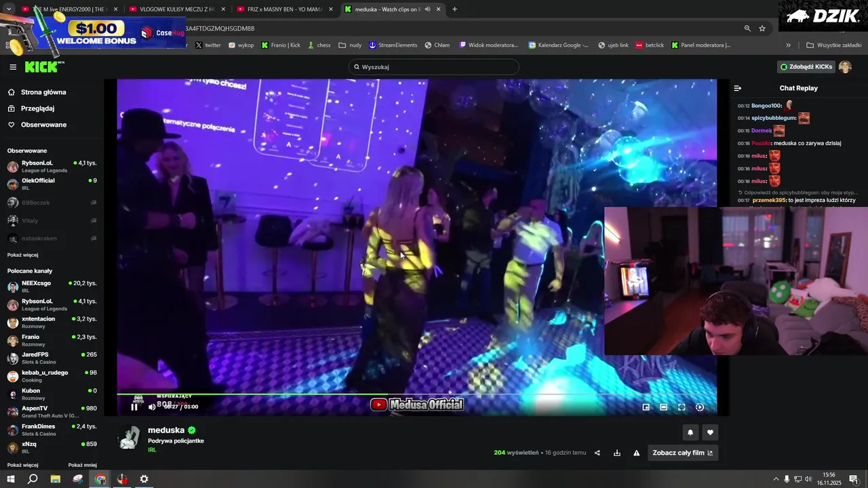Open a new browser tab

454,9
